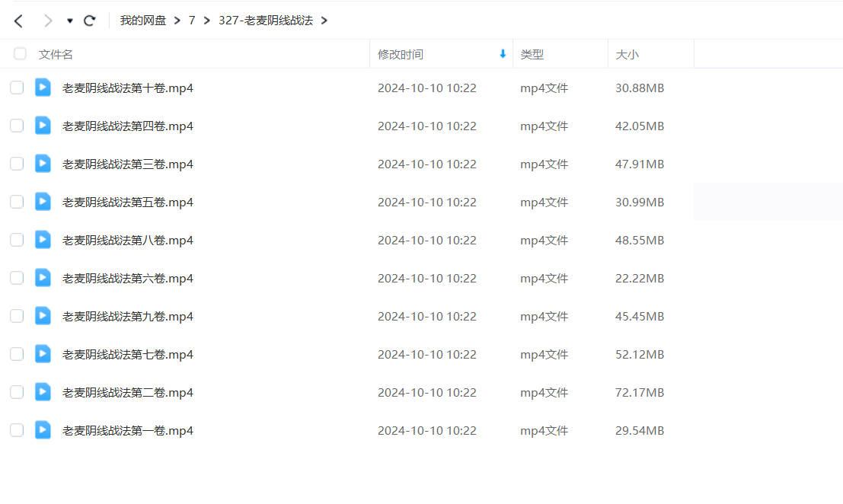Toggle the blue sort direction arrow
The width and height of the screenshot is (843, 504).
[x=503, y=54]
